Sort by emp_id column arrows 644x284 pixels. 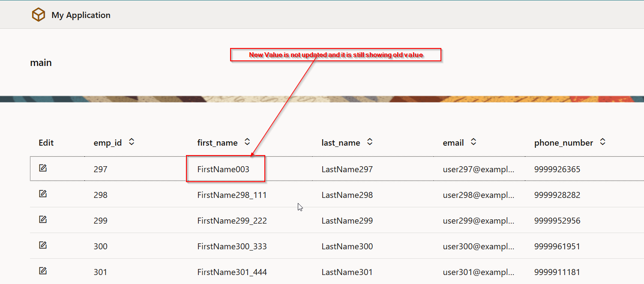[132, 142]
